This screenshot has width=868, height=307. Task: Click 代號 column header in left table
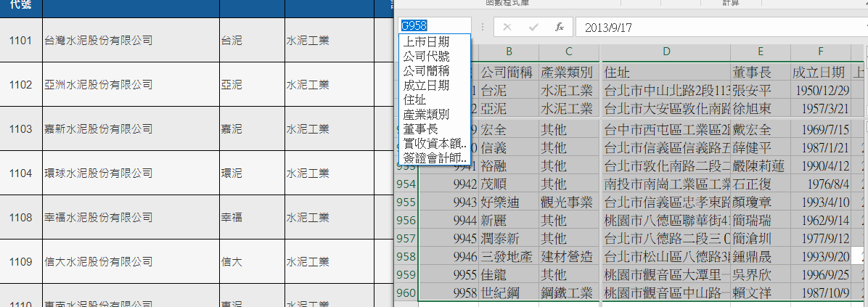point(21,6)
